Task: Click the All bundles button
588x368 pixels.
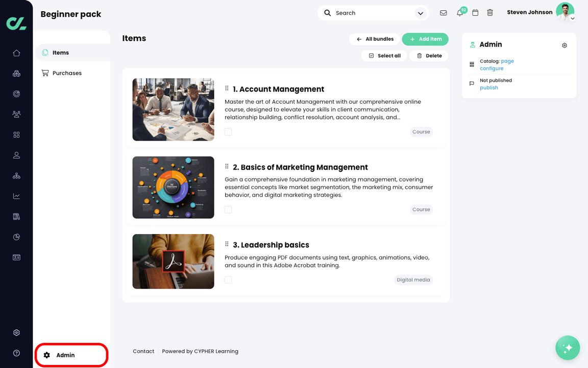Action: (375, 39)
